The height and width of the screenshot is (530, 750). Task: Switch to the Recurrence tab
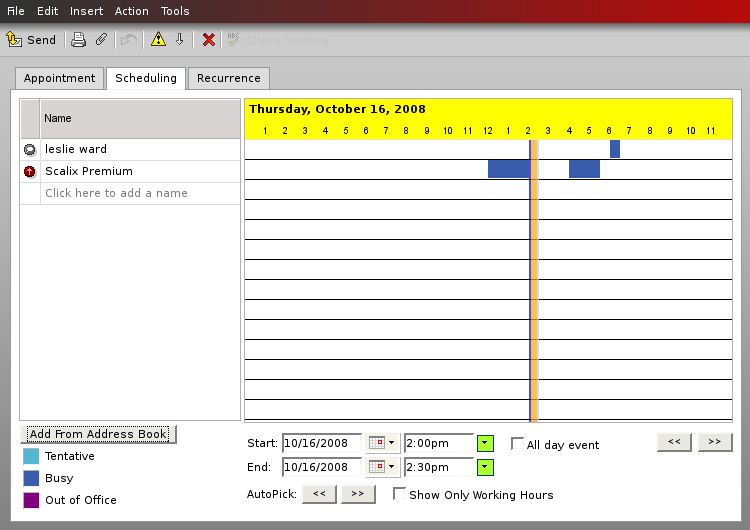[228, 78]
